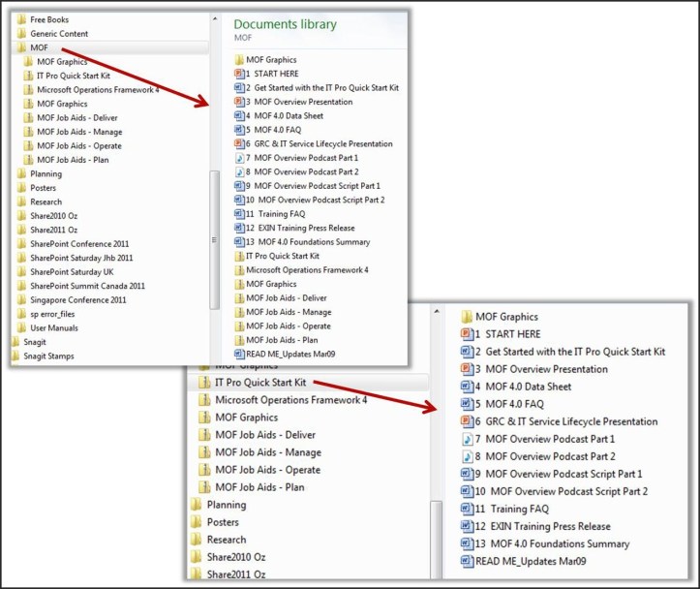
Task: Click Word icon of MOF 4.0 Data Sheet in lower list
Action: click(x=467, y=387)
